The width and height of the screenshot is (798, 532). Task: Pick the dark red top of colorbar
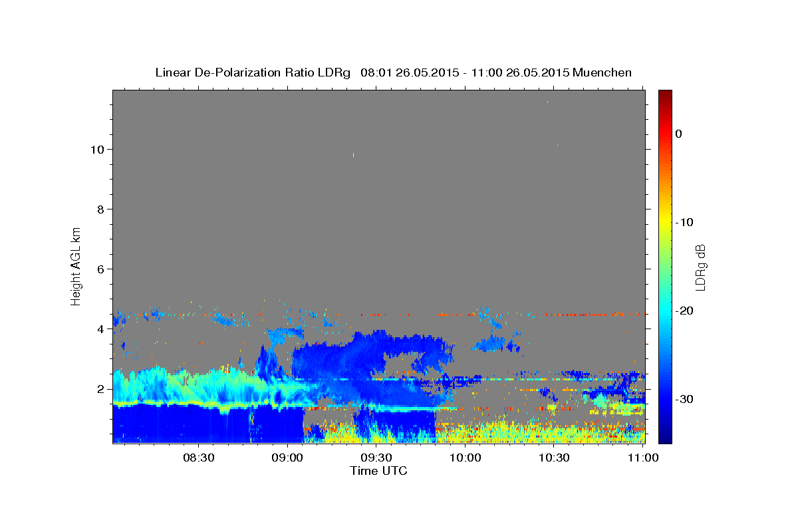coord(665,95)
